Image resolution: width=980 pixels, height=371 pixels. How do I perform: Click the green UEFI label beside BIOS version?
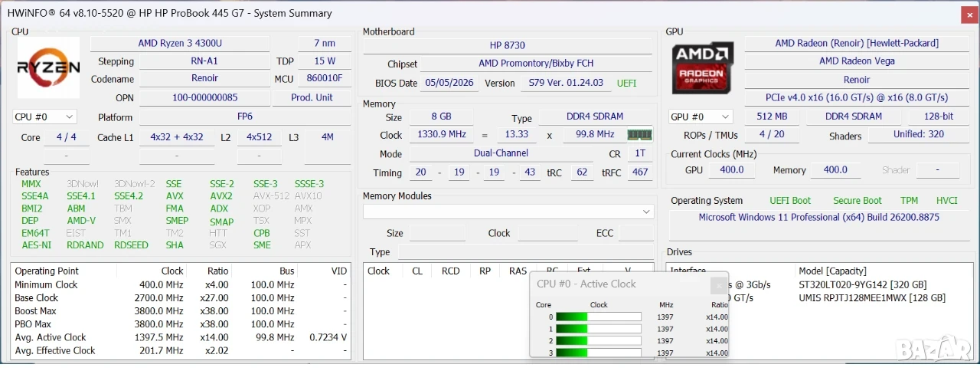pyautogui.click(x=626, y=83)
